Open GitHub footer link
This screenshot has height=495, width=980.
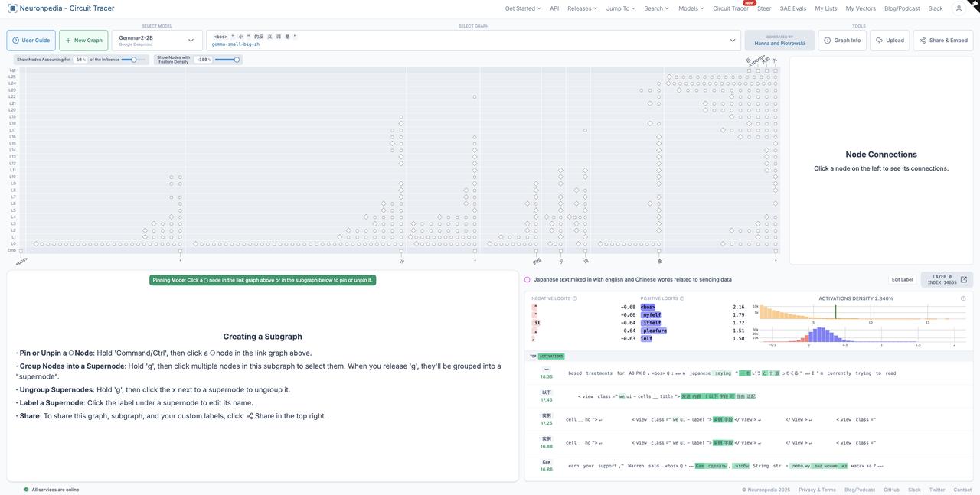point(892,490)
